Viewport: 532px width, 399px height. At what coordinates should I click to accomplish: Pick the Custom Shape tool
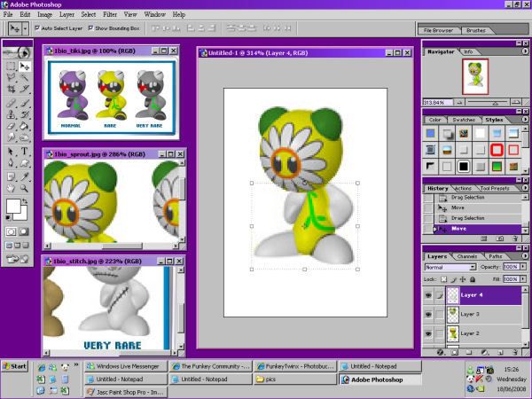pyautogui.click(x=24, y=163)
